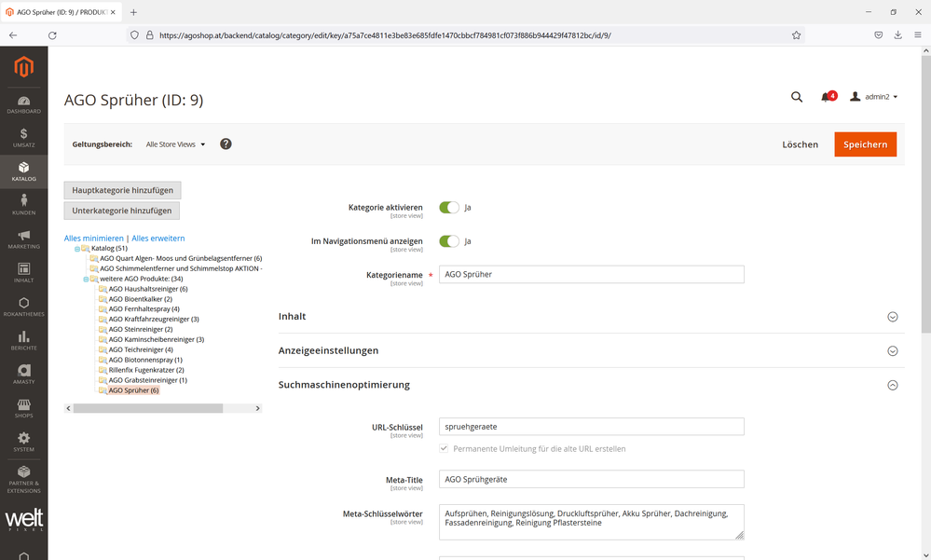Open the Umsatz sales menu
The width and height of the screenshot is (931, 560).
23,138
